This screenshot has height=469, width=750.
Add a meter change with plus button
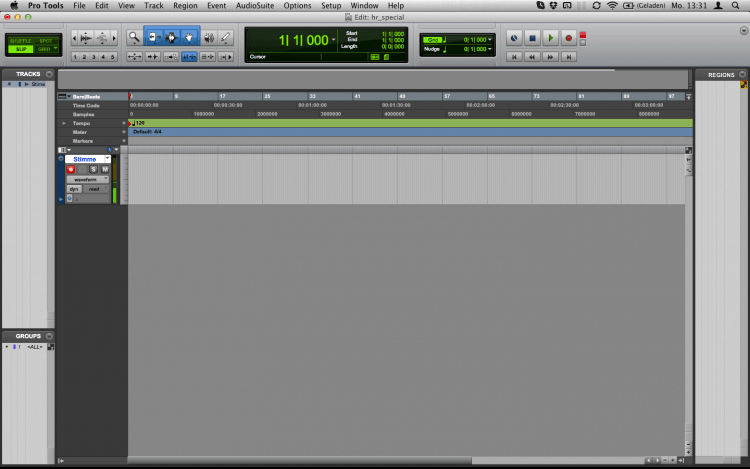click(124, 132)
